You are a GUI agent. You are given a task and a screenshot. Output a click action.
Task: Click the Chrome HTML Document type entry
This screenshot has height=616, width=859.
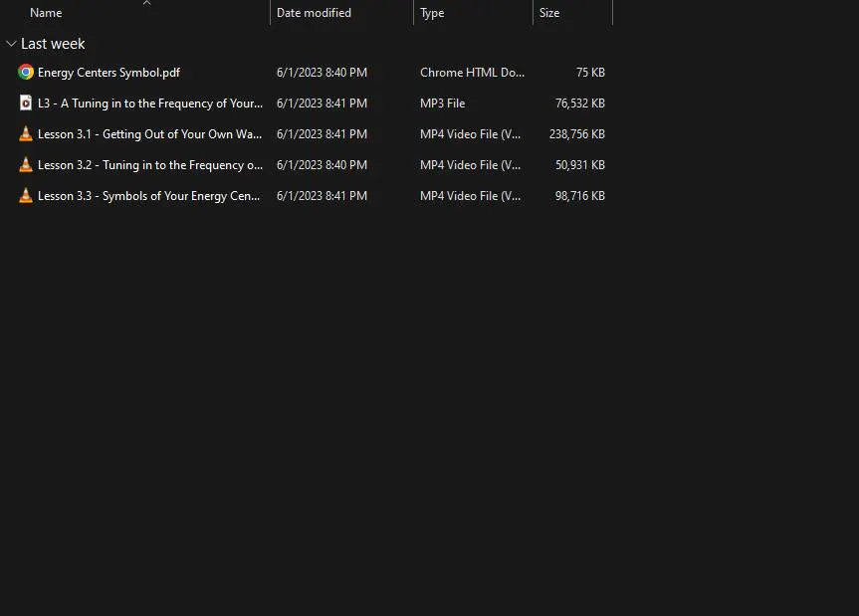(472, 73)
